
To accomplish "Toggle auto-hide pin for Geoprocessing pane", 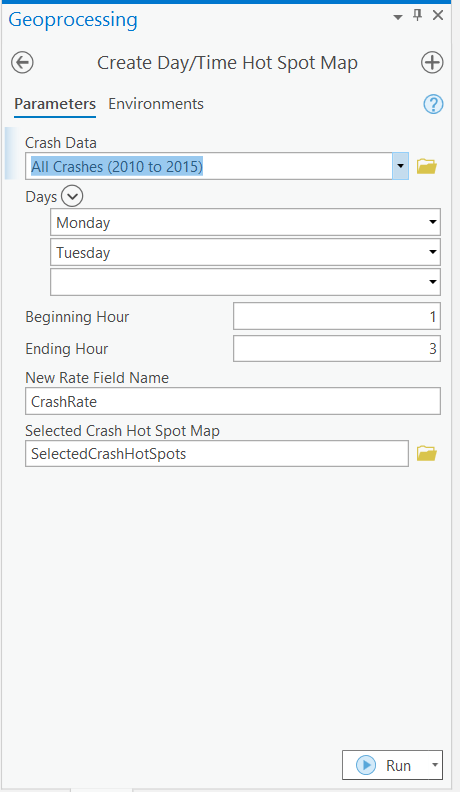I will point(418,16).
